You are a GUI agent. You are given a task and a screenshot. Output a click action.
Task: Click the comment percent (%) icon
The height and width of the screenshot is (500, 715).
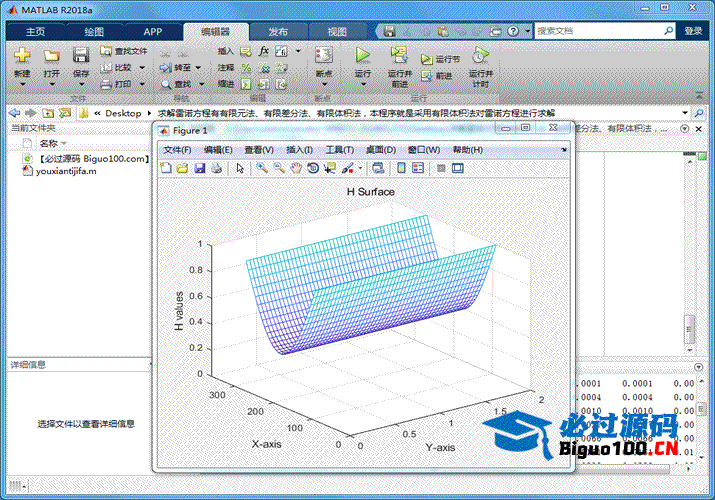pos(246,68)
